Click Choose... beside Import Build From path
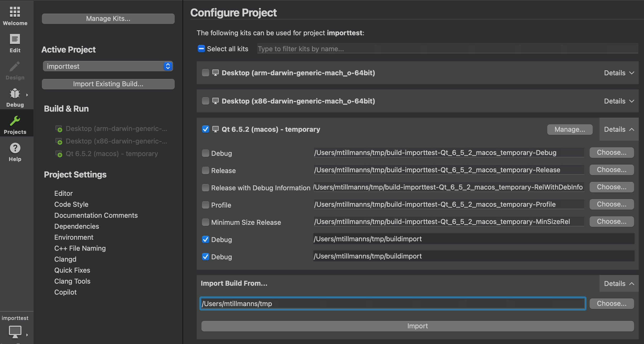The width and height of the screenshot is (644, 344). pyautogui.click(x=612, y=303)
